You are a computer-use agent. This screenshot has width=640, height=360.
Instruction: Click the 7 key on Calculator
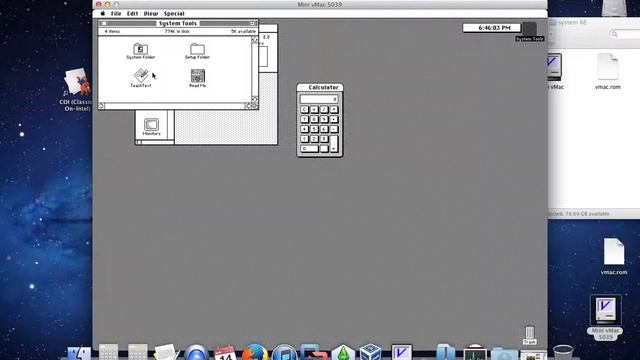pos(304,119)
